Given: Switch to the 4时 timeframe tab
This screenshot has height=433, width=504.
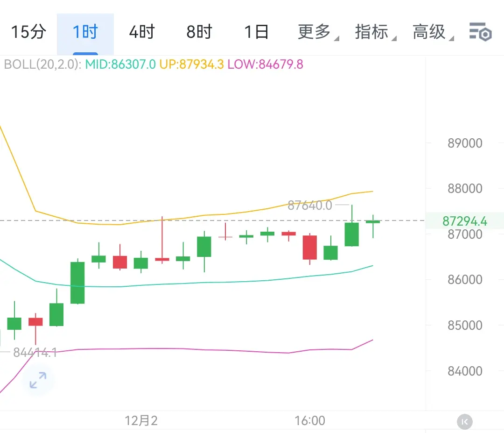Looking at the screenshot, I should coord(142,32).
